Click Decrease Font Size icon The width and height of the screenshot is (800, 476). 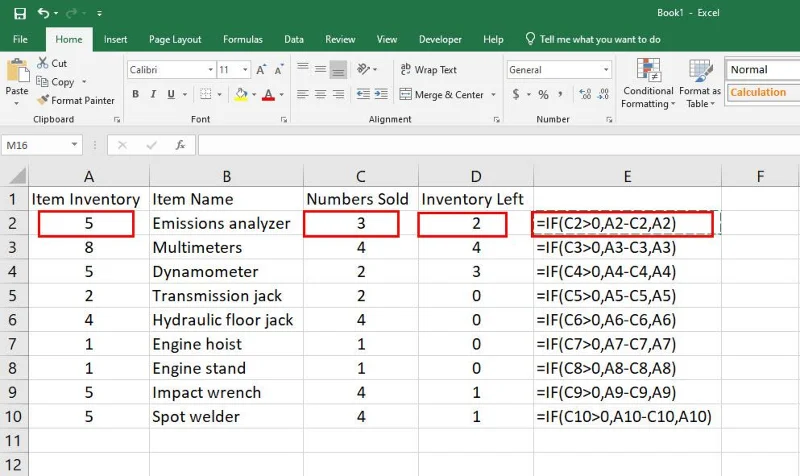(279, 70)
